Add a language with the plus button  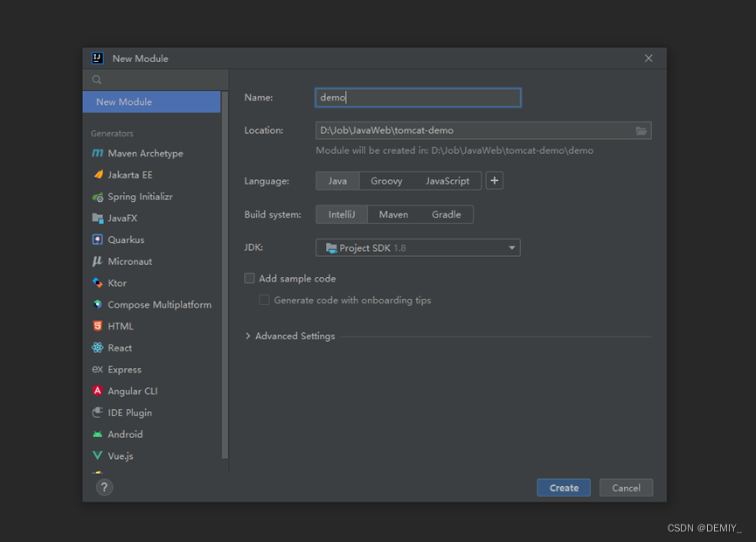pos(494,181)
